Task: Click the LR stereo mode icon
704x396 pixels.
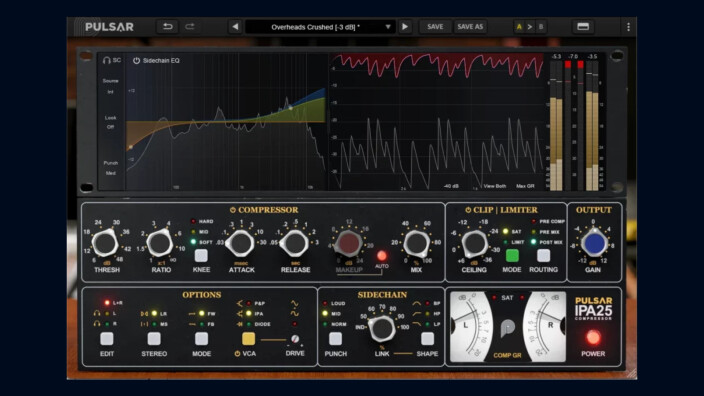Action: tap(145, 313)
